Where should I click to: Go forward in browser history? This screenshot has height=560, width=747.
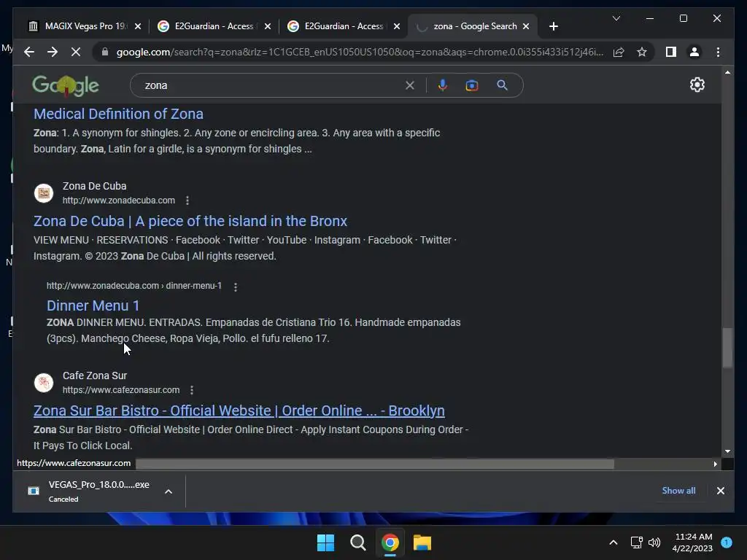click(53, 52)
